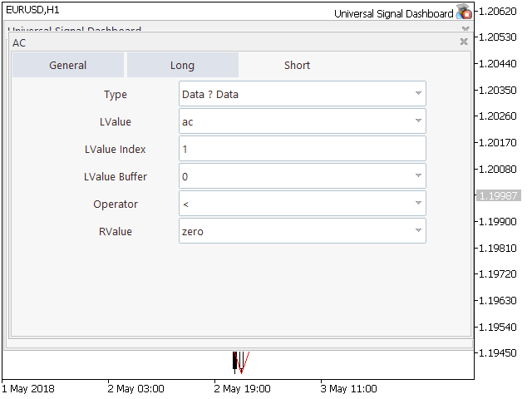Open the Long tab

point(183,65)
